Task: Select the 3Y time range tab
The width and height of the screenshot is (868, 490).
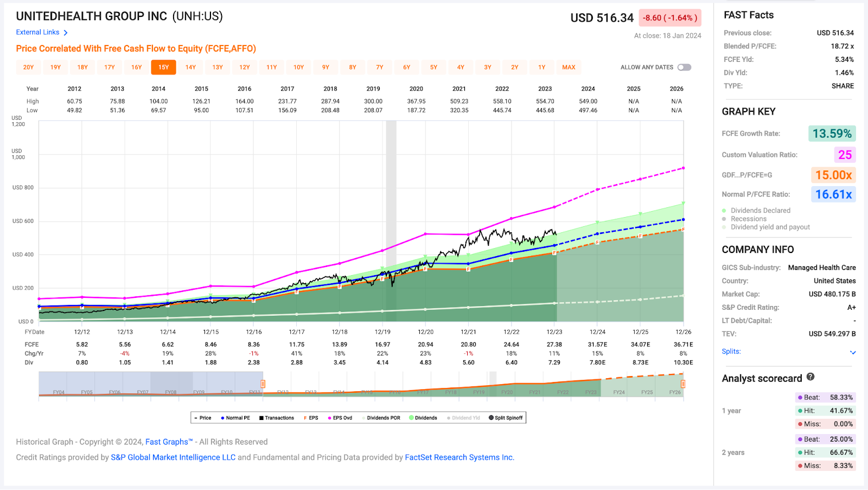Action: tap(488, 67)
